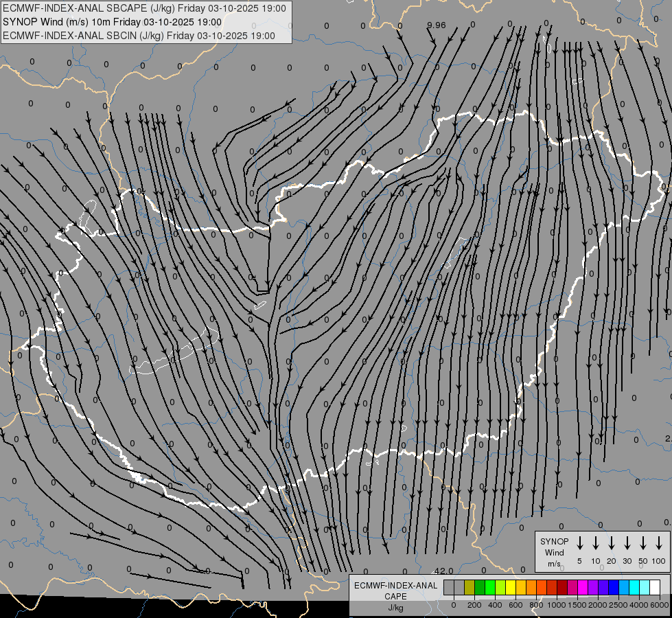
Task: Click the ECMWF-INDEX-ANAL SBCIN title line
Action: click(139, 36)
